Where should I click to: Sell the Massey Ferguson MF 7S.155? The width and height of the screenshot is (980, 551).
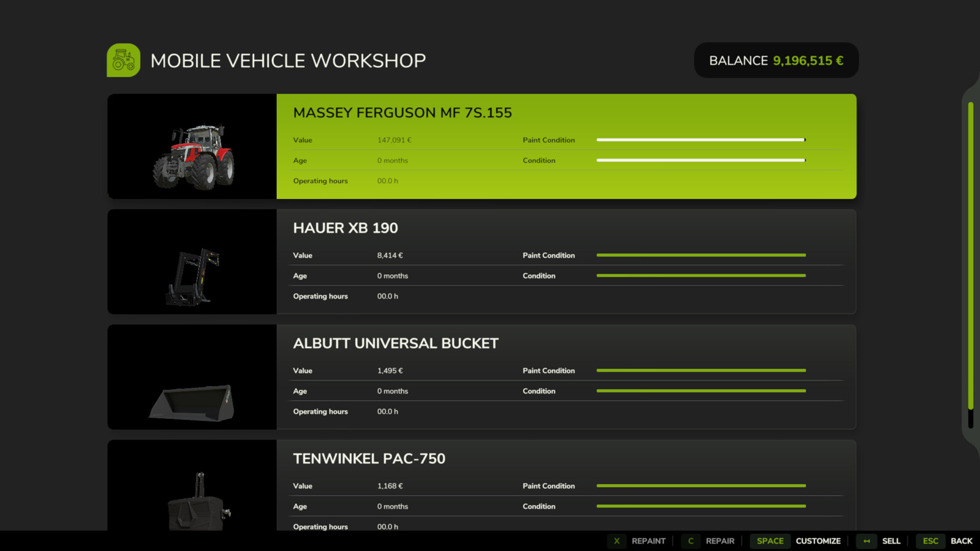point(891,541)
